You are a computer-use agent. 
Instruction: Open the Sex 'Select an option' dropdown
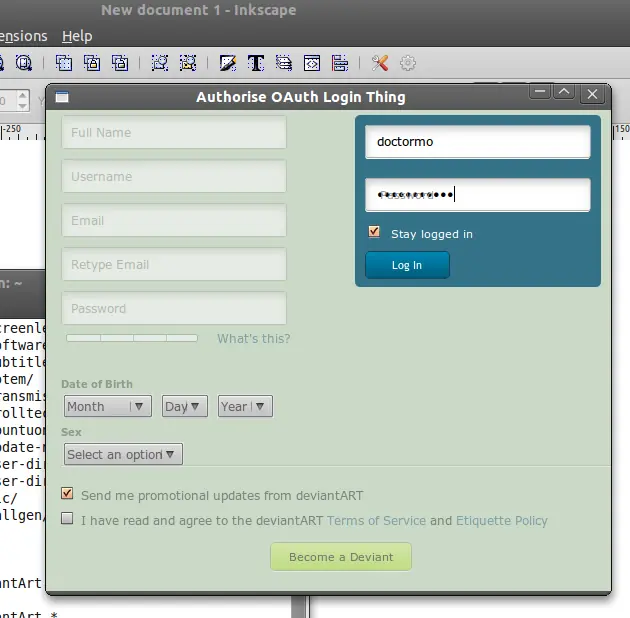coord(123,454)
